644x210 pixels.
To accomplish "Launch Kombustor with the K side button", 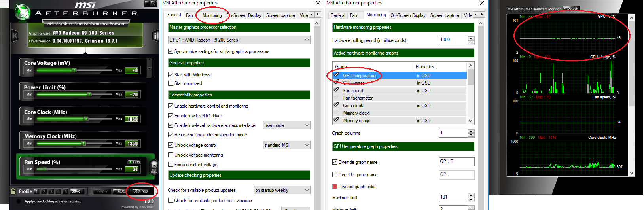I will point(15,36).
